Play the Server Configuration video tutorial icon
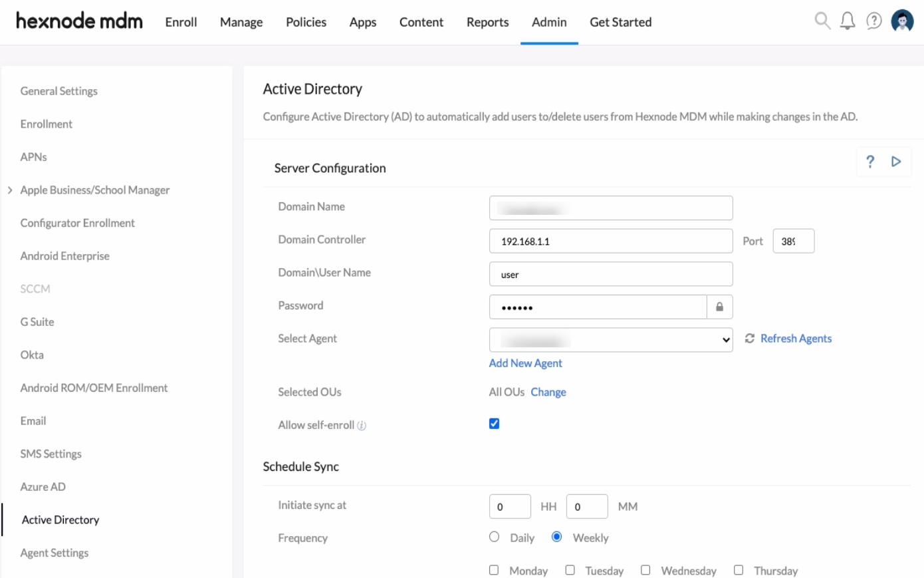The width and height of the screenshot is (924, 578). tap(896, 162)
